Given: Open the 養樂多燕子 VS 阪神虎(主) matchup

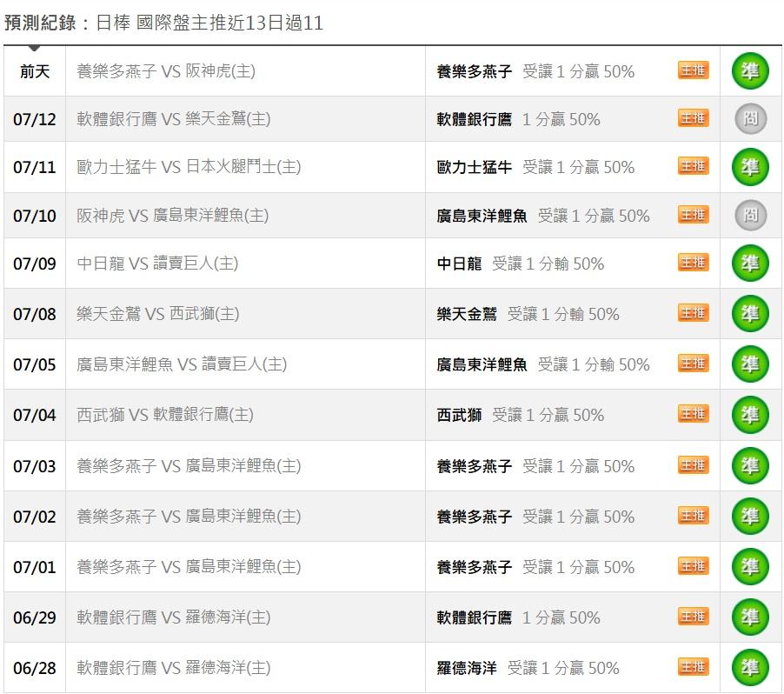Looking at the screenshot, I should pyautogui.click(x=166, y=71).
